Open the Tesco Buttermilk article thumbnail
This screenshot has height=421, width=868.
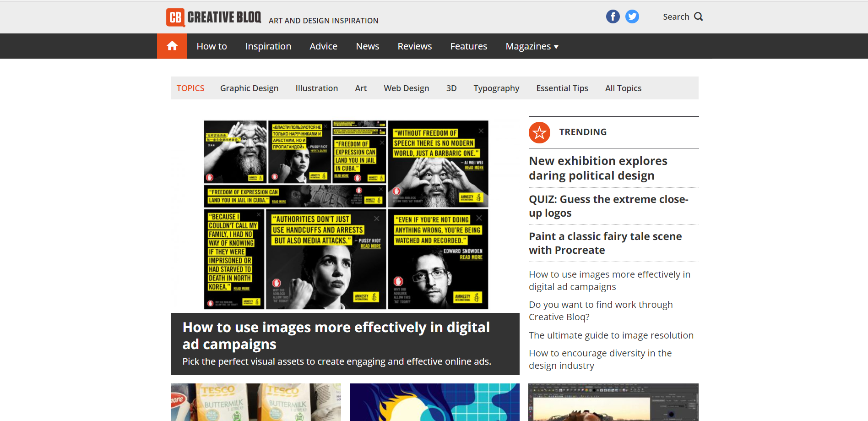pyautogui.click(x=255, y=402)
